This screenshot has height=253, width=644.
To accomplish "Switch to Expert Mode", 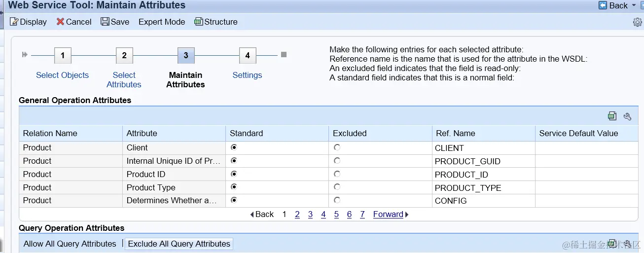I will click(x=162, y=22).
